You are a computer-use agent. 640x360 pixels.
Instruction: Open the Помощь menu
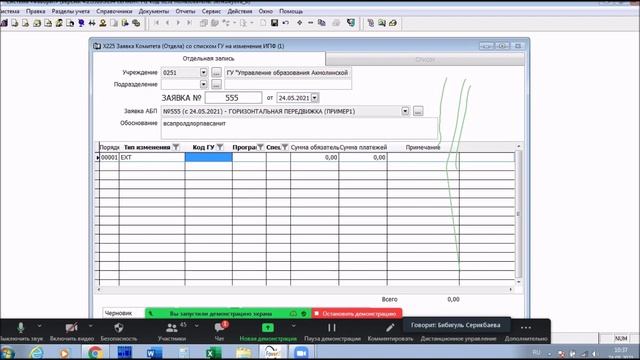[291, 11]
